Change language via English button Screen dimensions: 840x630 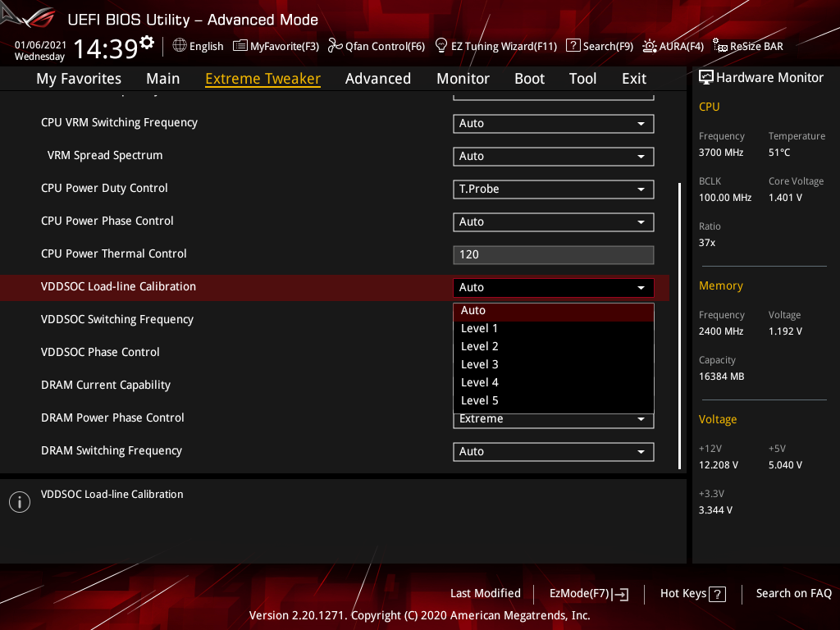coord(199,46)
